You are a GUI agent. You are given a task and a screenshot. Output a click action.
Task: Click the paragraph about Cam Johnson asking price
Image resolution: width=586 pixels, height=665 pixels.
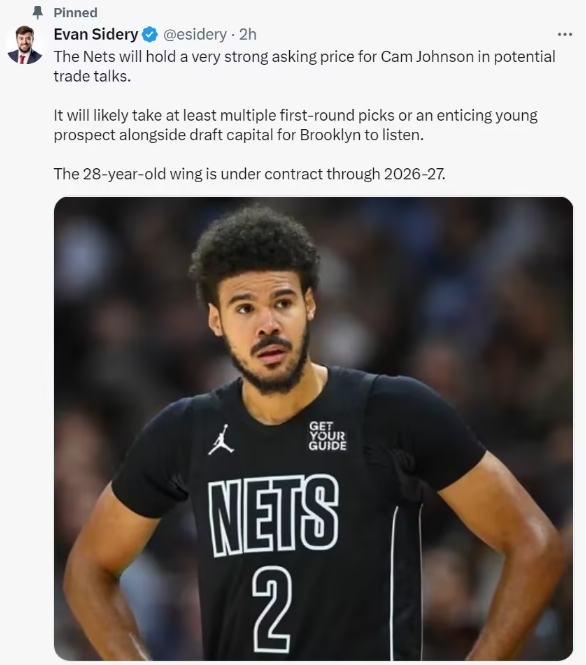point(304,66)
